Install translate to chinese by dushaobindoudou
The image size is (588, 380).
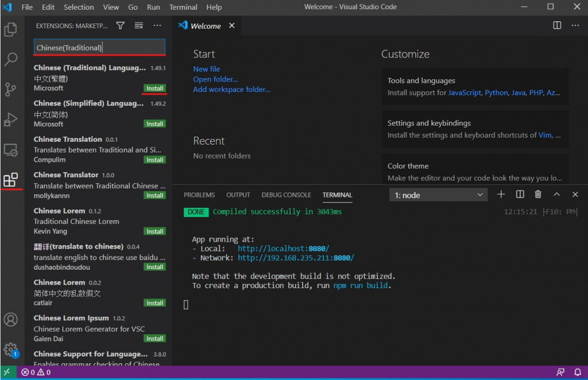coord(154,267)
